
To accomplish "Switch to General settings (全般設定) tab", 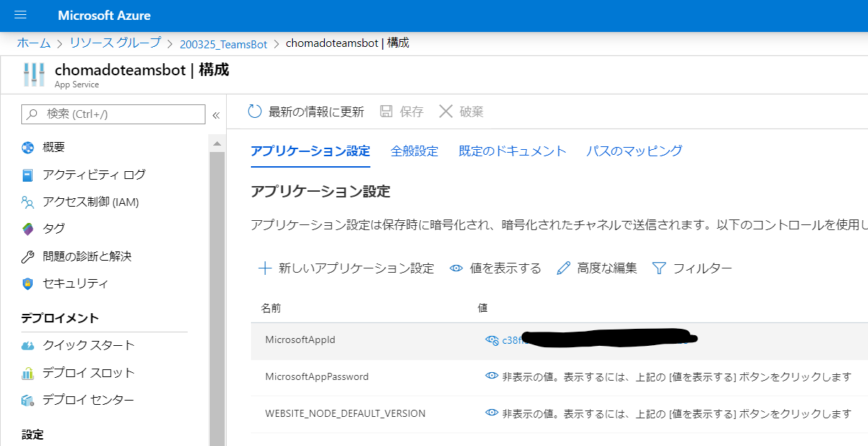I will coord(414,151).
